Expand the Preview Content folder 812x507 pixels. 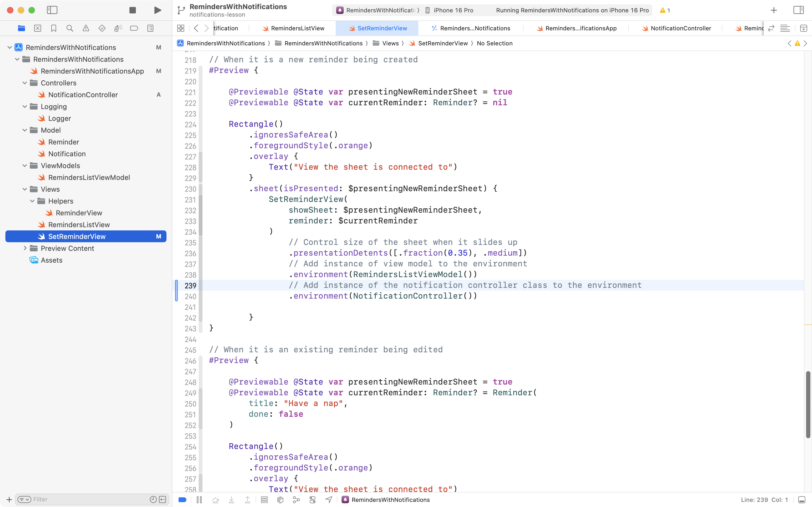click(x=24, y=248)
